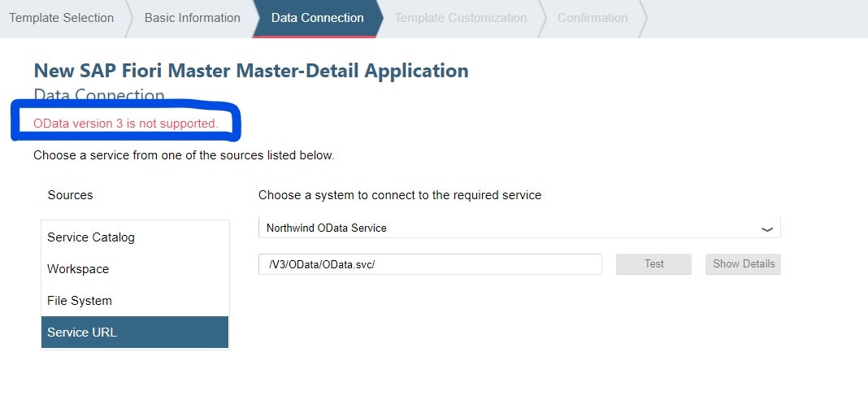Click the New SAP Fiori Master-Detail Application title
This screenshot has height=400, width=868.
251,71
